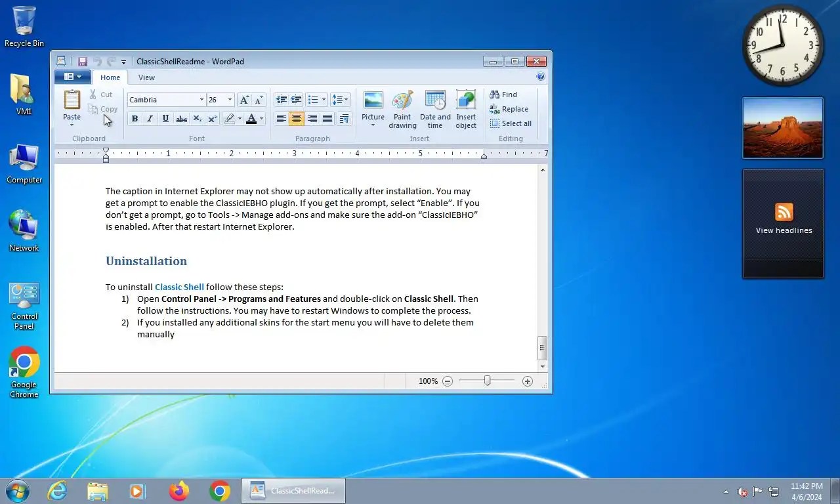Click the Grow font icon

click(244, 100)
